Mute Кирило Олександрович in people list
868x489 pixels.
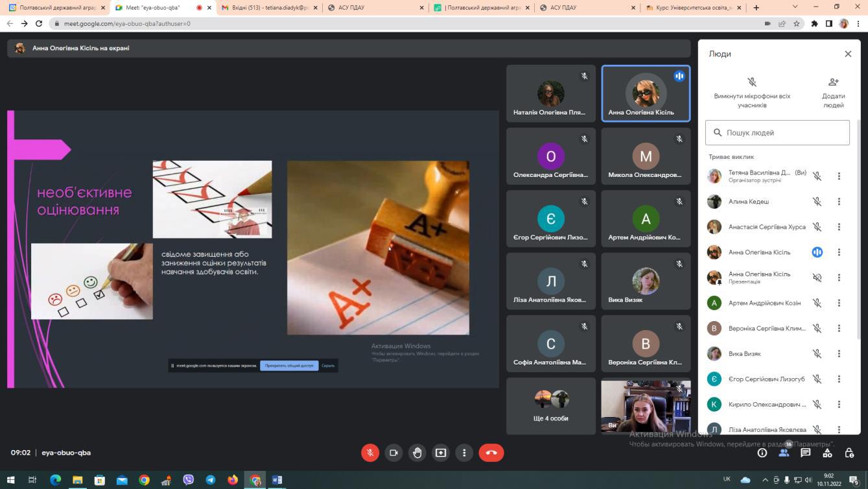pyautogui.click(x=817, y=404)
